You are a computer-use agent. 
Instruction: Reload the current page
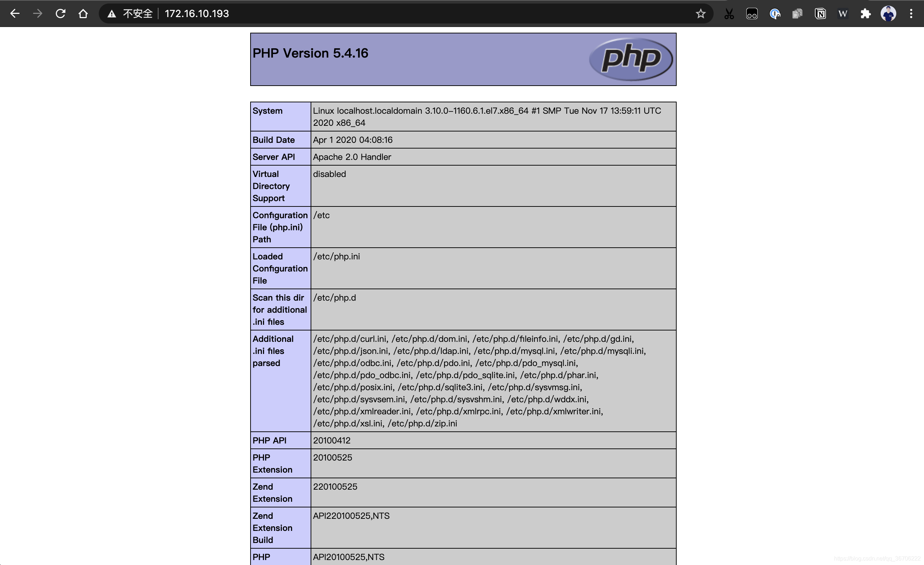(60, 14)
